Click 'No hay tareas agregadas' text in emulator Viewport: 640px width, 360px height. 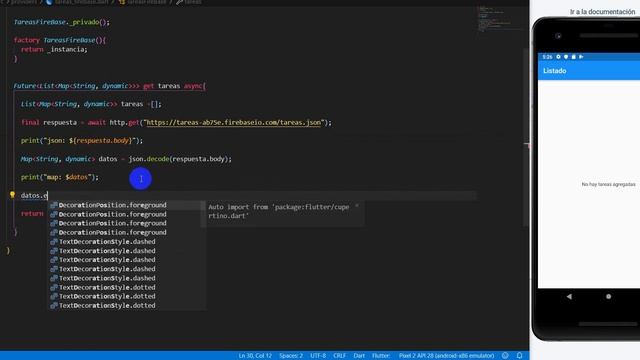click(608, 184)
